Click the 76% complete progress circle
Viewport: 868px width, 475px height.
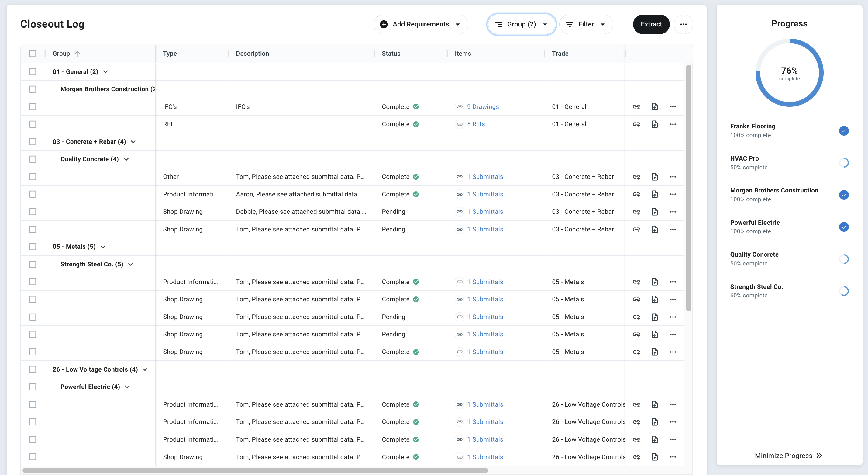coord(789,73)
